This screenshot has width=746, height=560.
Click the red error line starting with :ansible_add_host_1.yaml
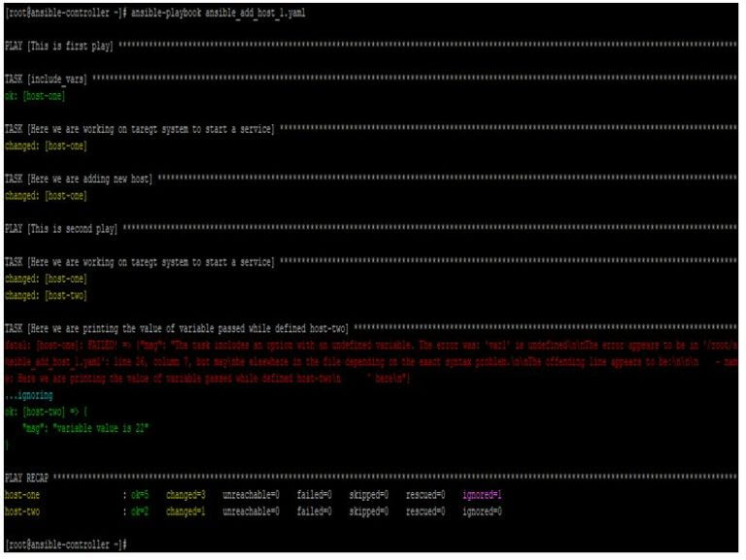click(x=371, y=362)
